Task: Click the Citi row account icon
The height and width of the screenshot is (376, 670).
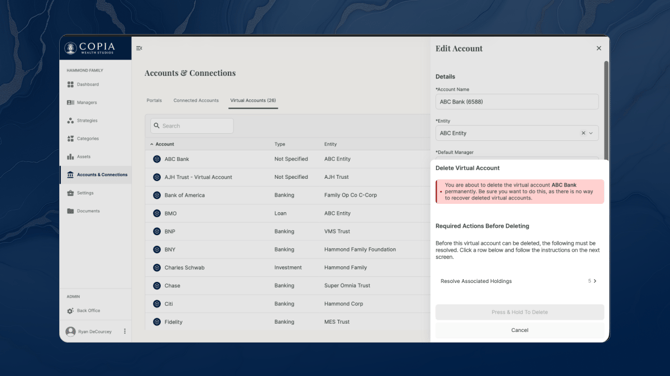Action: click(x=157, y=304)
